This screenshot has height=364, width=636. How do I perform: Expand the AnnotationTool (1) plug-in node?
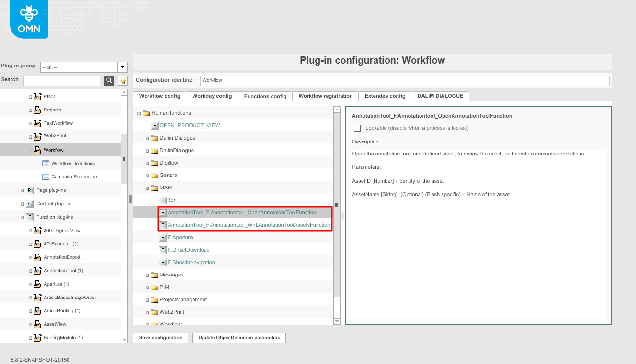(x=30, y=271)
